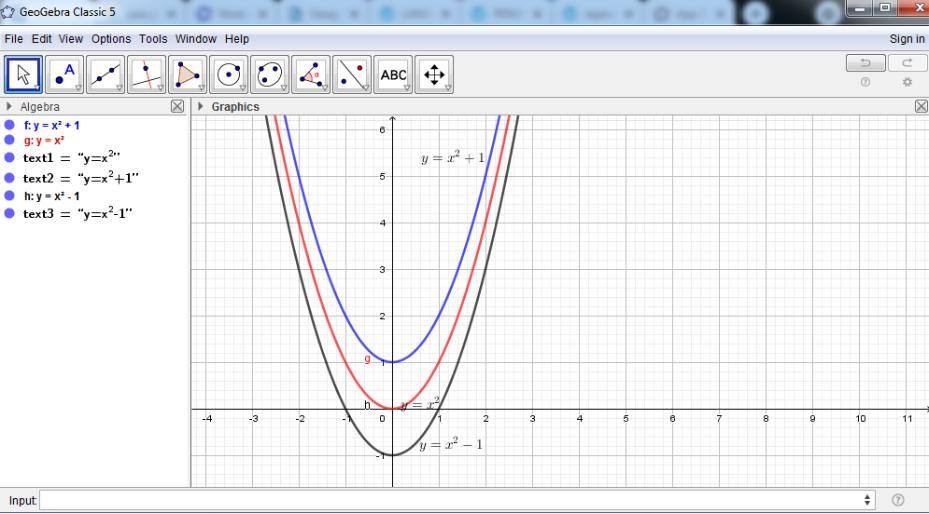Open the Tools menu
This screenshot has height=514, width=929.
point(153,39)
